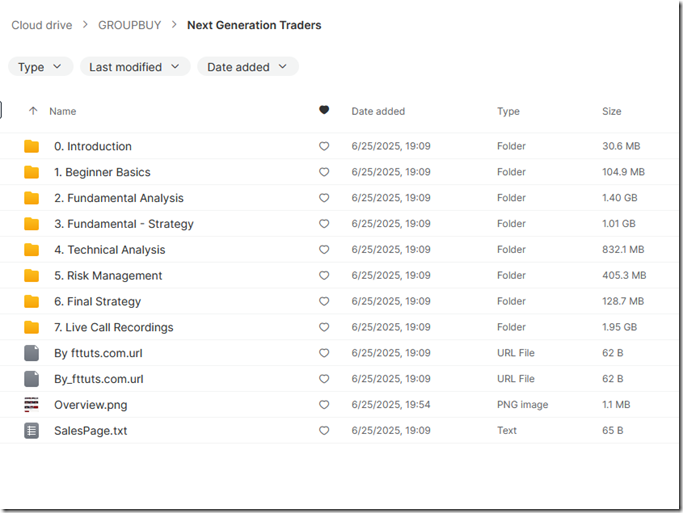This screenshot has width=683, height=513.
Task: Click the 30.6 MB size value
Action: click(621, 146)
